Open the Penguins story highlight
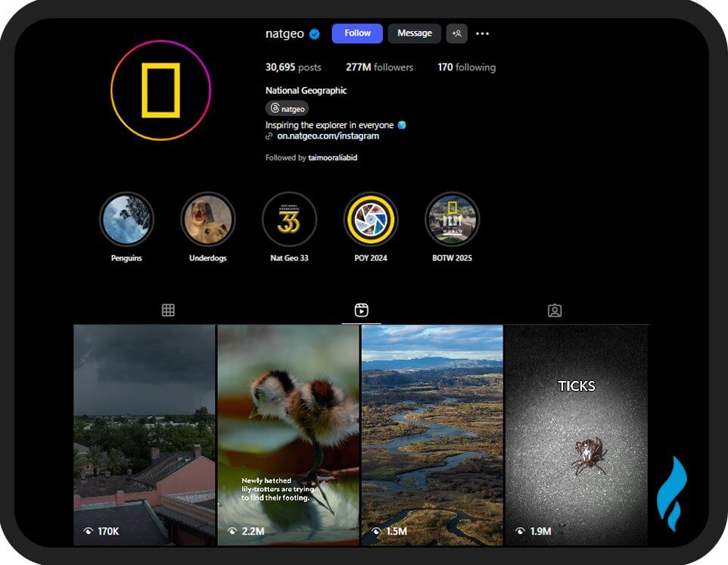 point(126,219)
